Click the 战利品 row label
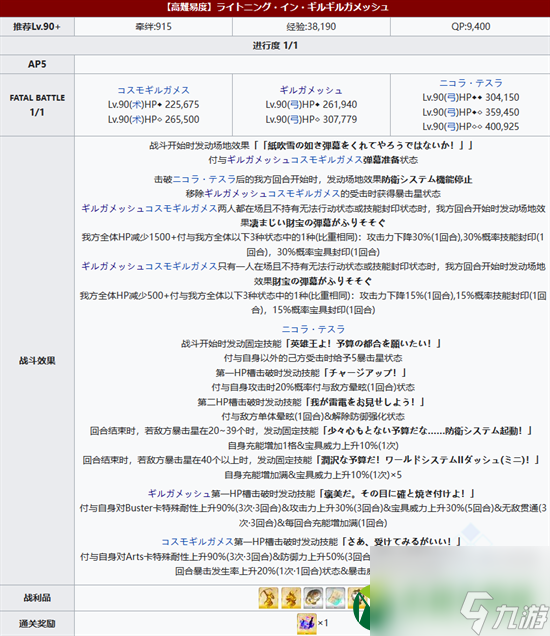 coord(37,597)
